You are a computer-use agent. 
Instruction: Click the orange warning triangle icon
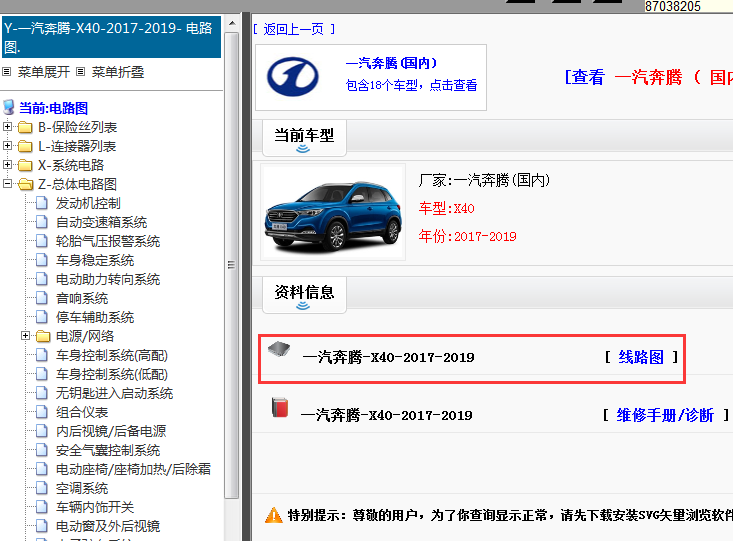273,515
